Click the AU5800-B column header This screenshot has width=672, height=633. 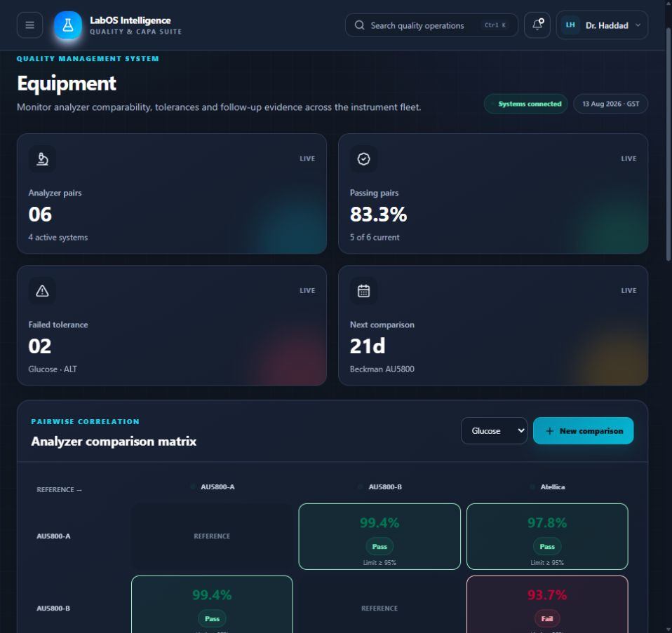[x=385, y=487]
